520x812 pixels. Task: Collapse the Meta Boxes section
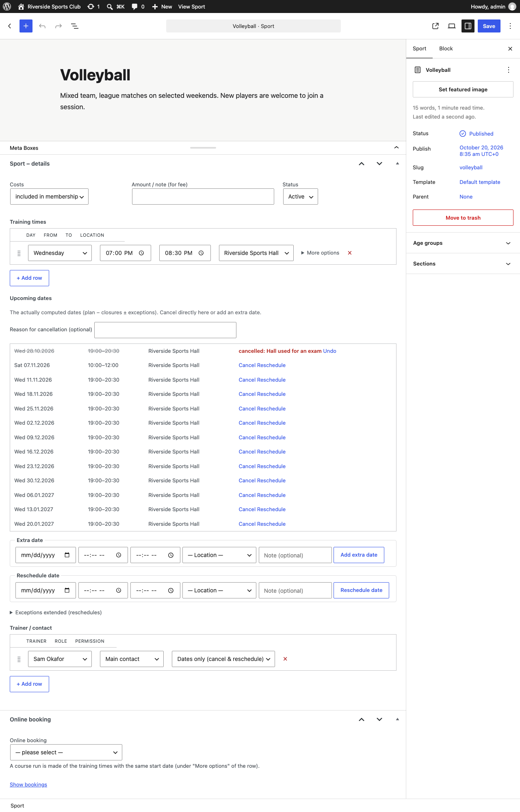tap(396, 148)
